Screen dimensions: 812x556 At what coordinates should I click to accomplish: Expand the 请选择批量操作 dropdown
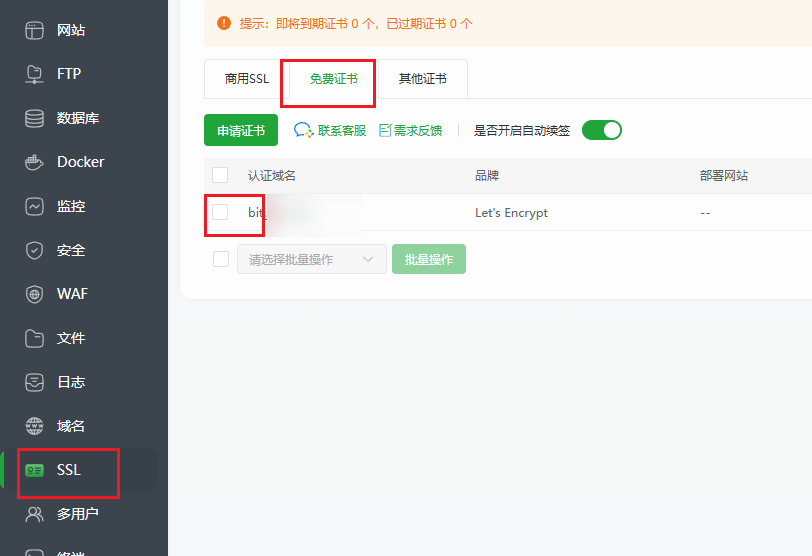312,259
